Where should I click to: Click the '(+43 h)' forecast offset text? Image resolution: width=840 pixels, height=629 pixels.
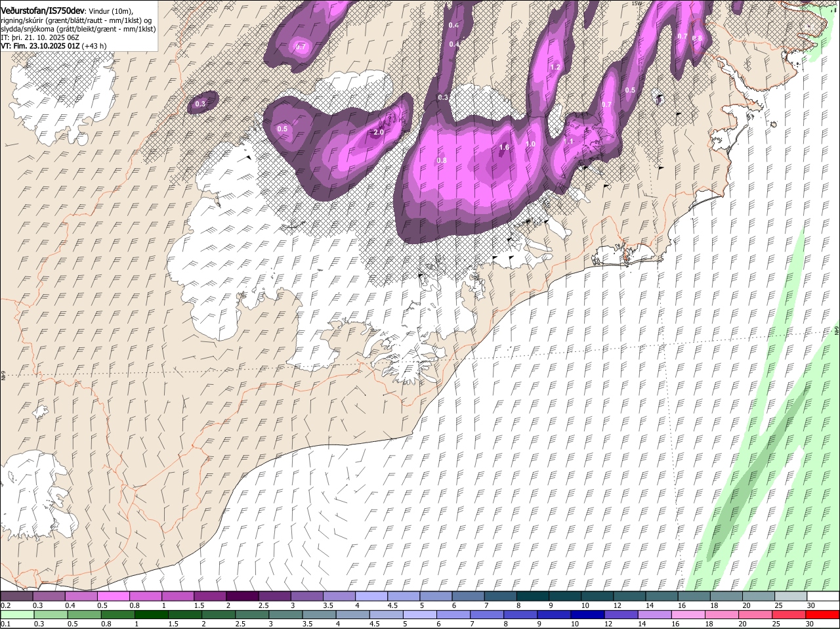tap(94, 46)
